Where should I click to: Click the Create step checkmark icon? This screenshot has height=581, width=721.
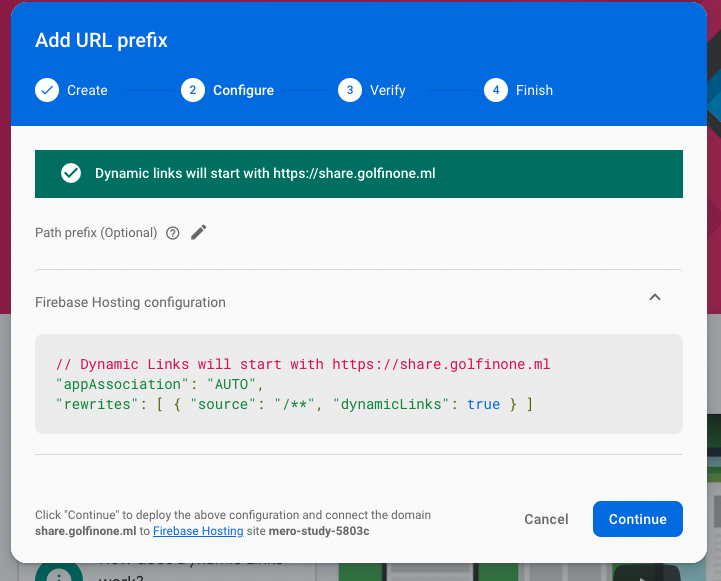coord(47,90)
